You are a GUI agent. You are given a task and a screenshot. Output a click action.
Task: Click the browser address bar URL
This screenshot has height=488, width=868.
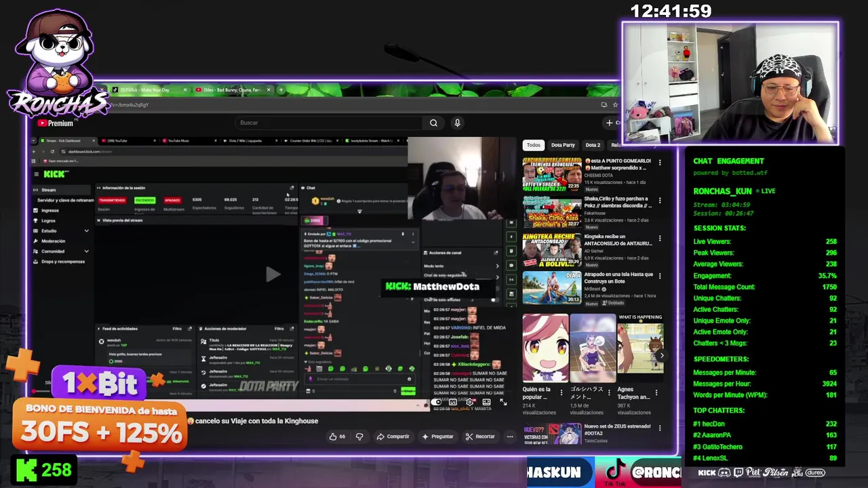click(x=129, y=105)
